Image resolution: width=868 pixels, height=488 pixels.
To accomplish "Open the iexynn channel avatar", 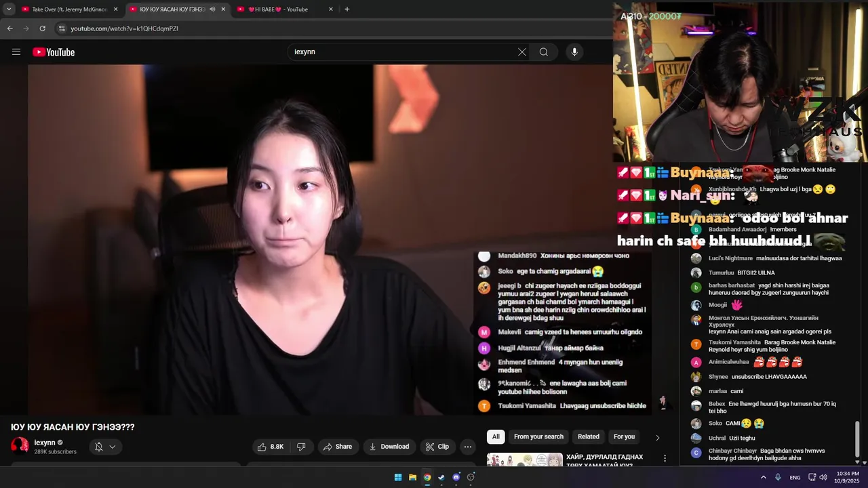I will (20, 445).
